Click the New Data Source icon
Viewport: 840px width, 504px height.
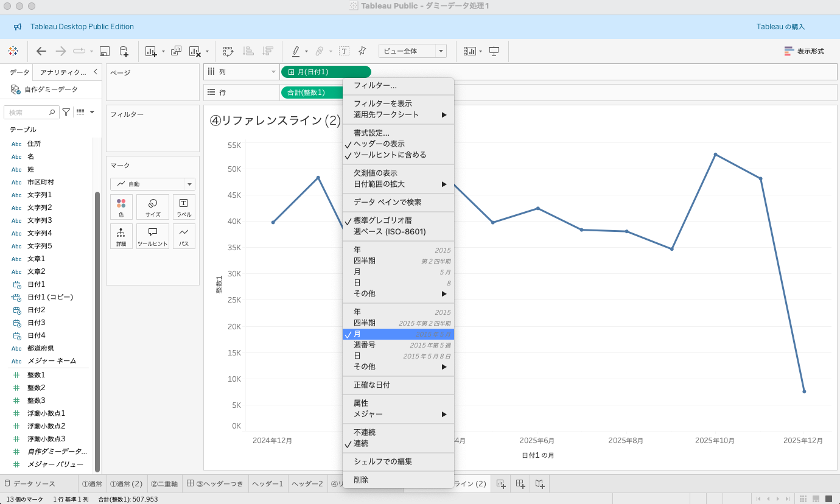(x=124, y=51)
